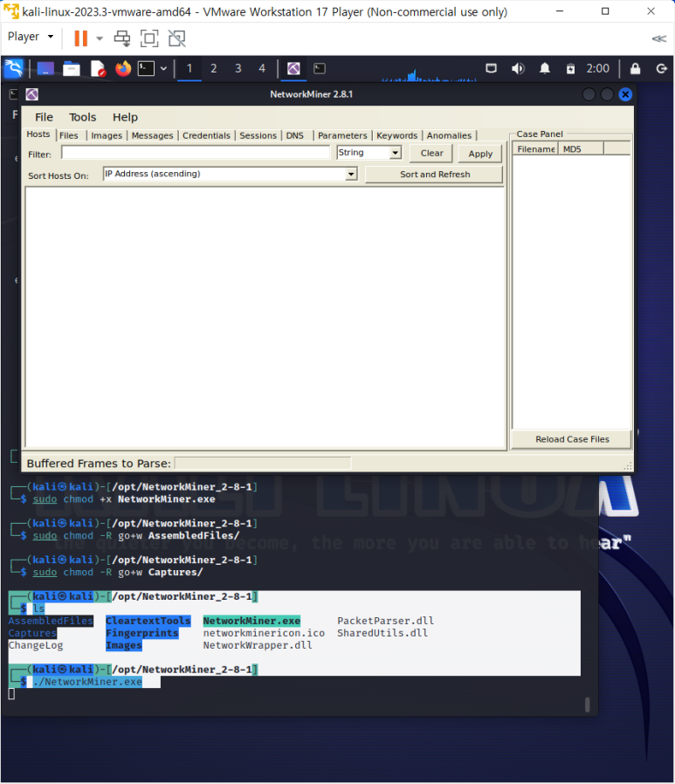Click NetworkMiner title bar app icon

[x=32, y=94]
